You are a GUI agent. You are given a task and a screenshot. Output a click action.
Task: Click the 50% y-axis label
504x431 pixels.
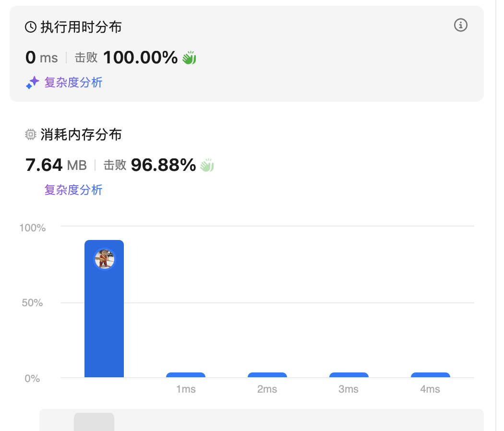click(32, 303)
